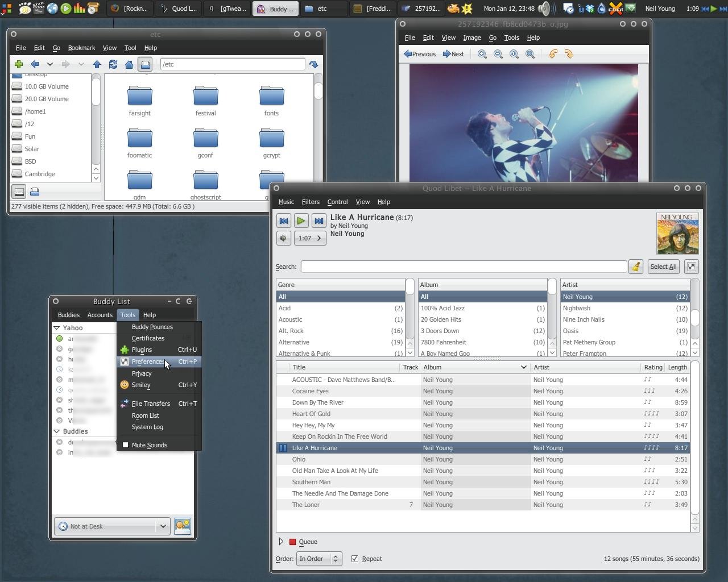
Task: Go back in the etc file manager
Action: pos(35,64)
